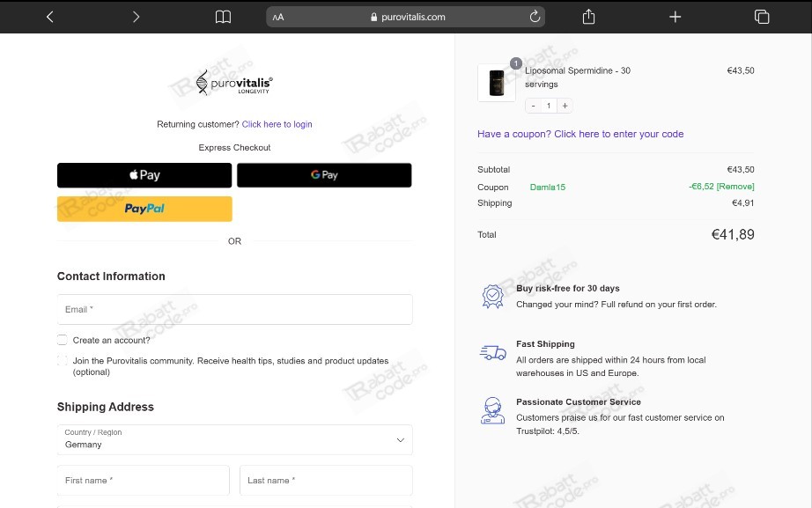
Task: Click the Liposomal Spermidine product thumbnail
Action: click(497, 83)
